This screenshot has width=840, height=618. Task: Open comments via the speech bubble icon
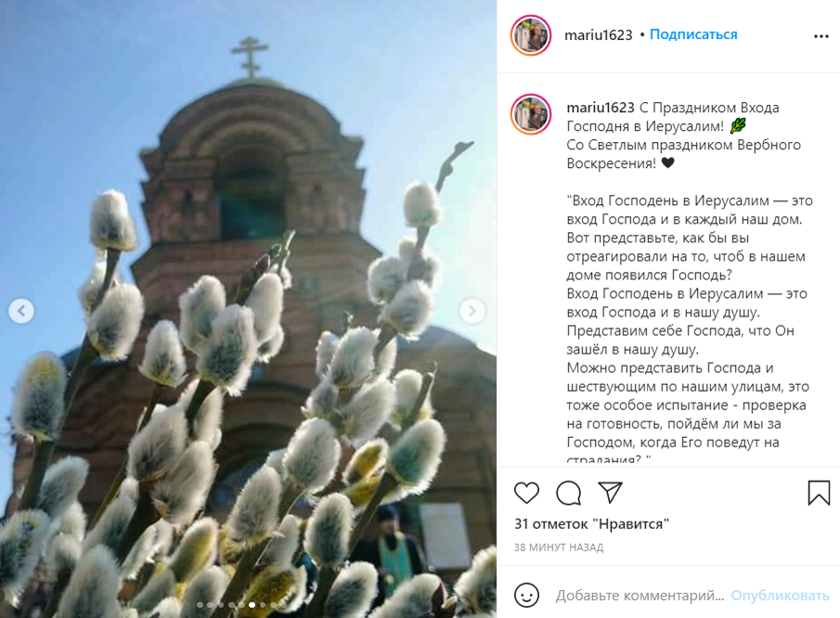click(x=568, y=493)
